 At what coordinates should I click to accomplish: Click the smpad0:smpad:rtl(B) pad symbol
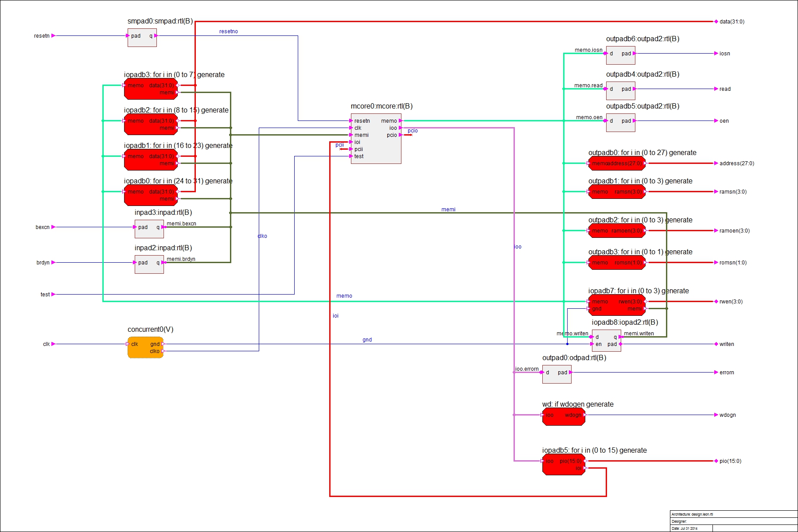(141, 38)
